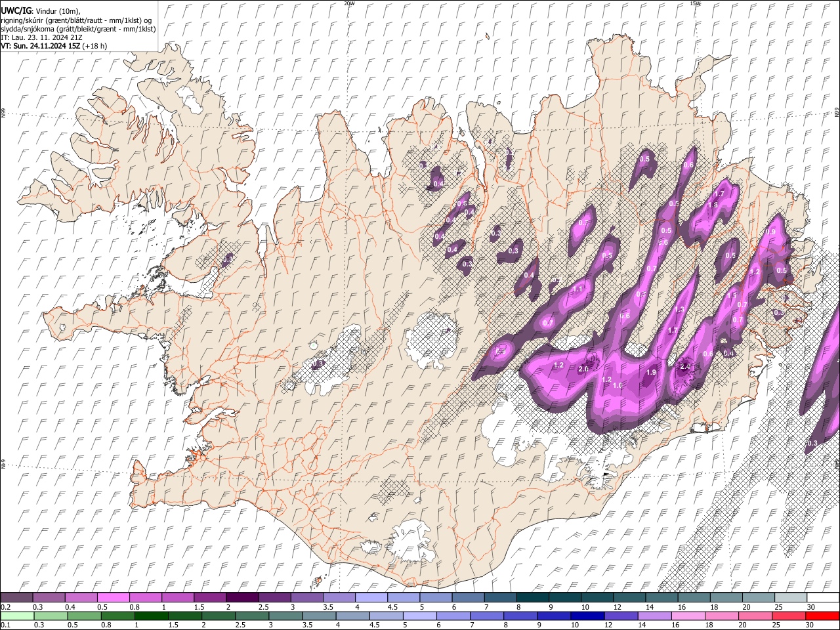Click the bright red swatch after 30
This screenshot has width=840, height=630.
[823, 616]
